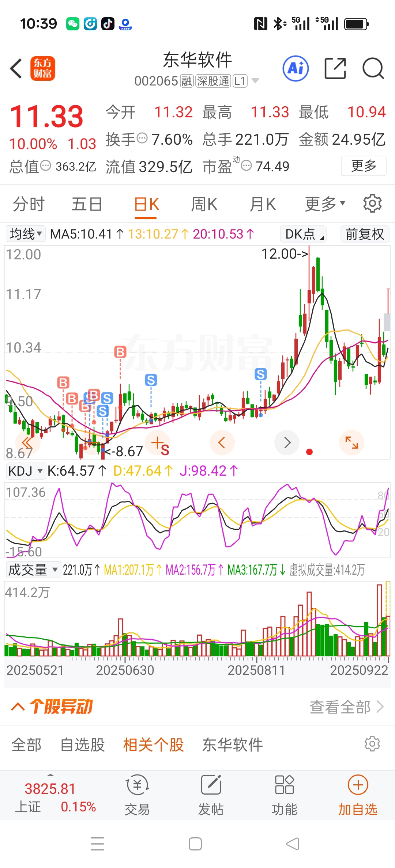Image resolution: width=395 pixels, height=868 pixels.
Task: Open the 成交量 indicator dropdown
Action: [x=33, y=570]
